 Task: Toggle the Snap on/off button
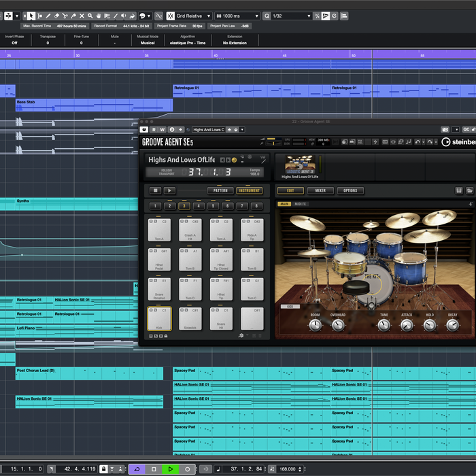[x=171, y=16]
